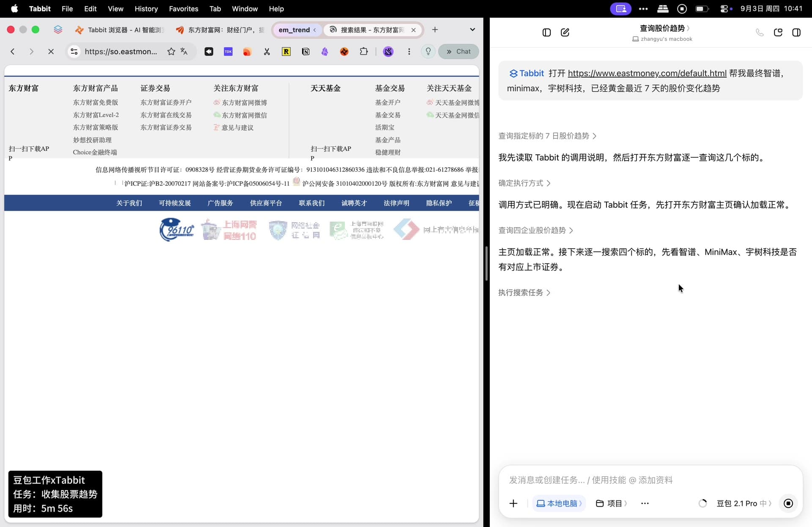Open the browser three-dot menu
The image size is (812, 527).
pyautogui.click(x=409, y=52)
